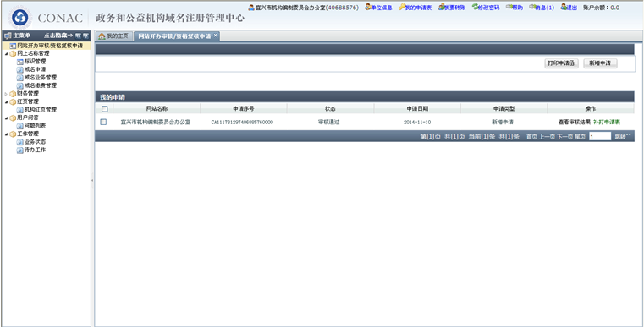Click the sidebar splitter collapse handle

92,180
